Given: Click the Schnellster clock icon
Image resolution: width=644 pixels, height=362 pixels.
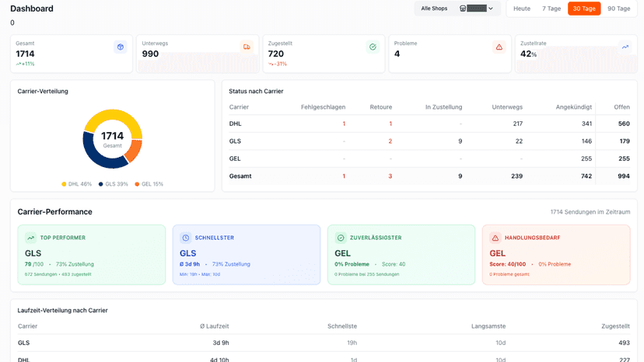Looking at the screenshot, I should 186,238.
